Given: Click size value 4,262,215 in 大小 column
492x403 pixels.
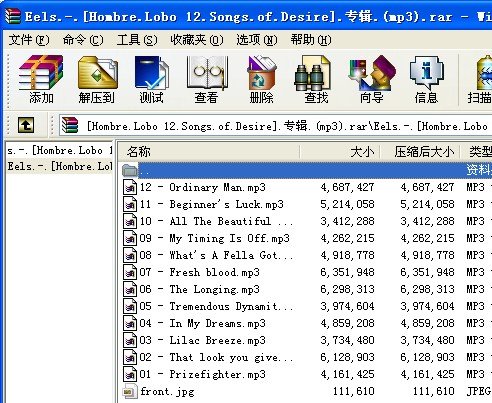Looking at the screenshot, I should coord(347,238).
